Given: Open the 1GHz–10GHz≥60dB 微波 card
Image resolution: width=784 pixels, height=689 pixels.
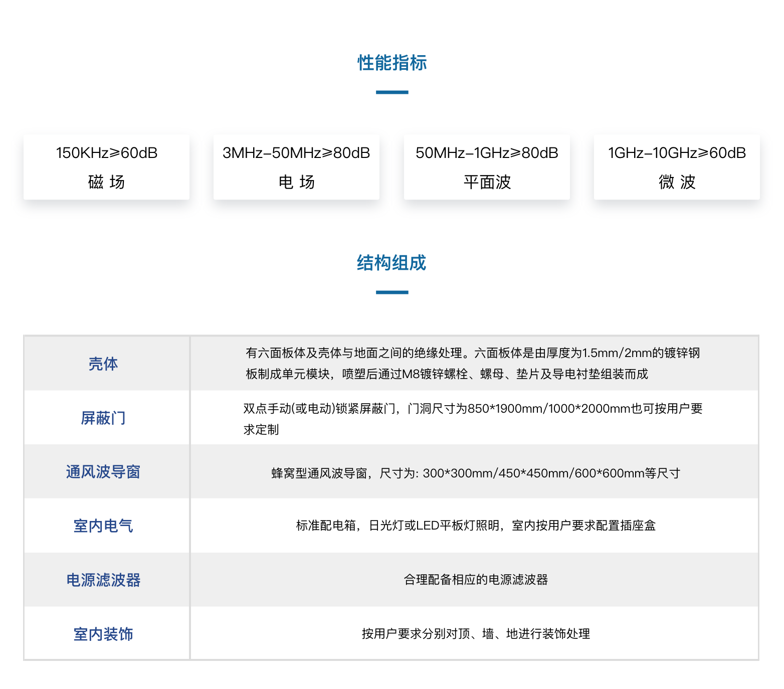Looking at the screenshot, I should pyautogui.click(x=677, y=167).
